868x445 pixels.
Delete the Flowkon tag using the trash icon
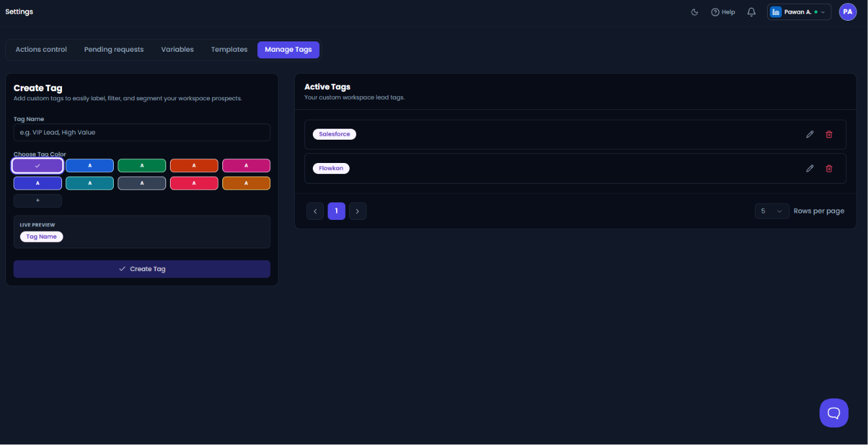coord(829,168)
